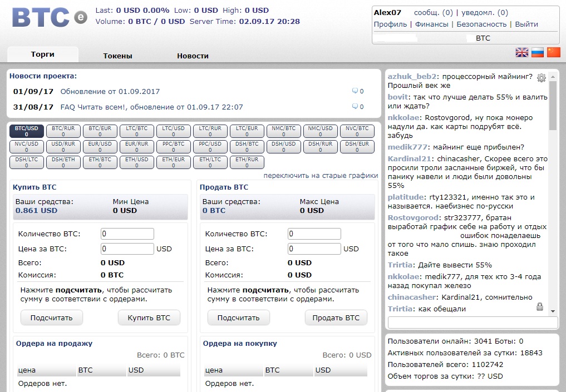566x392 pixels.
Task: Open the Профиль link
Action: [x=390, y=24]
